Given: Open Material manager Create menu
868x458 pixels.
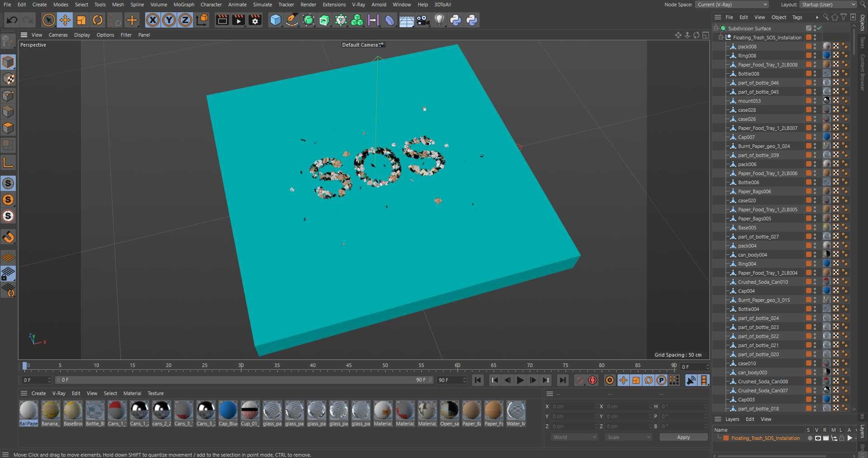Looking at the screenshot, I should (38, 393).
